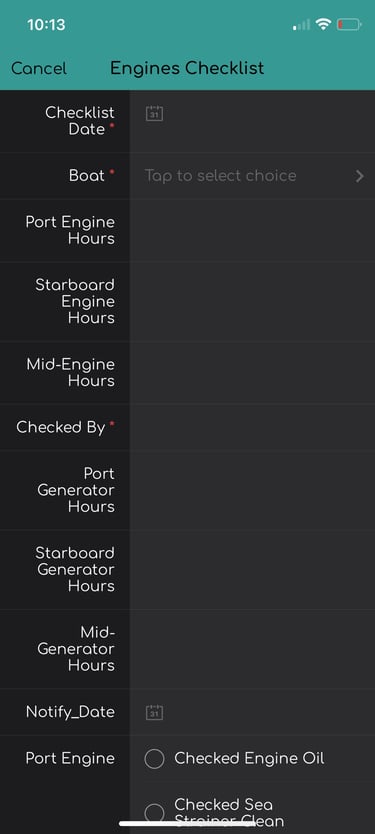This screenshot has height=834, width=375.
Task: Open the Checklist Date calendar icon
Action: click(154, 113)
